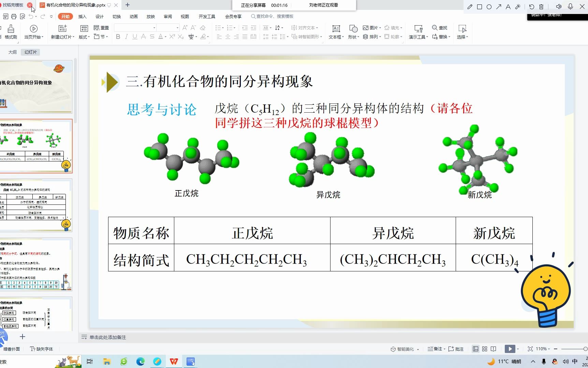Screen dimensions: 588x368
Task: Open the Select (选择) tool
Action: pyautogui.click(x=462, y=32)
